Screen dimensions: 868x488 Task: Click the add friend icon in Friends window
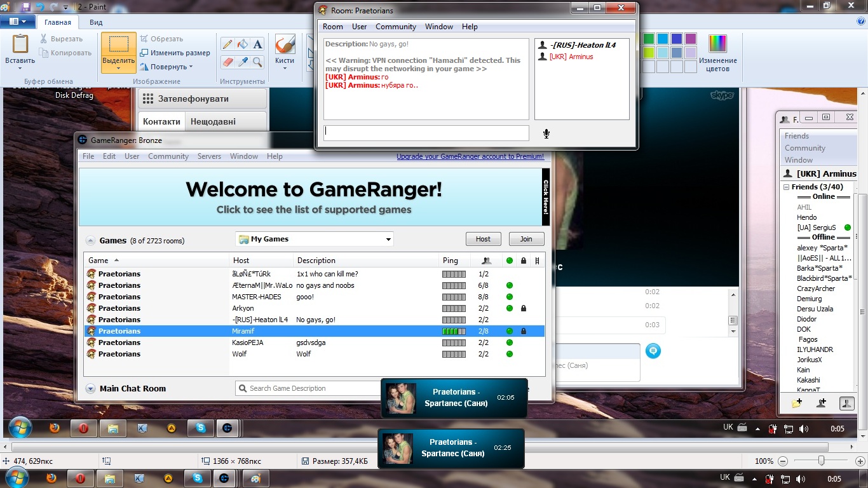pyautogui.click(x=821, y=403)
